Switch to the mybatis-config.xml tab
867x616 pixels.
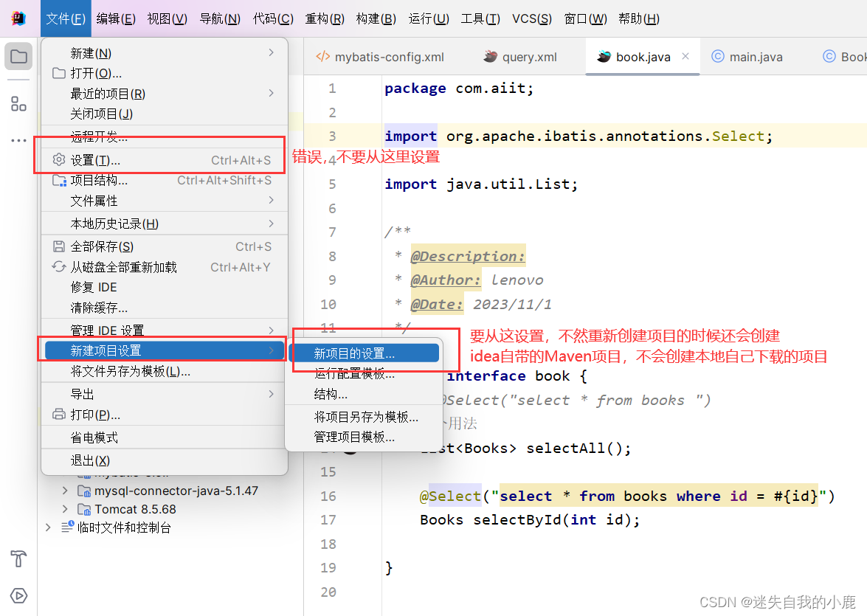coord(380,56)
